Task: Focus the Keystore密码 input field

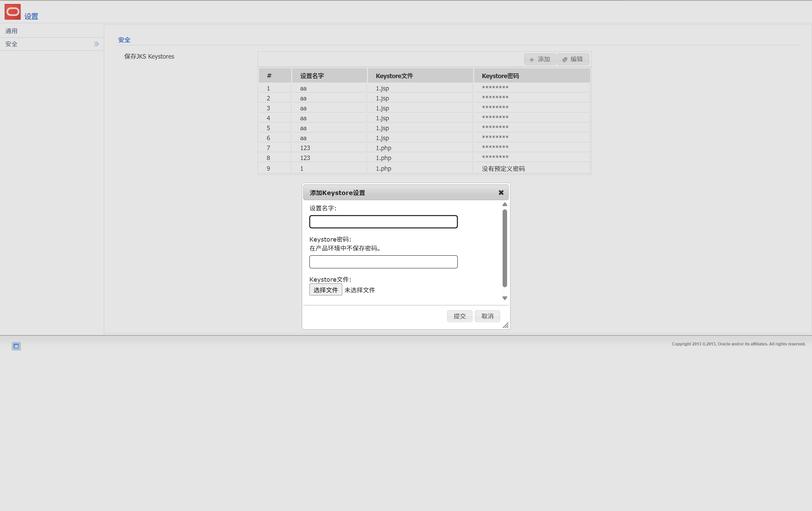Action: click(383, 262)
